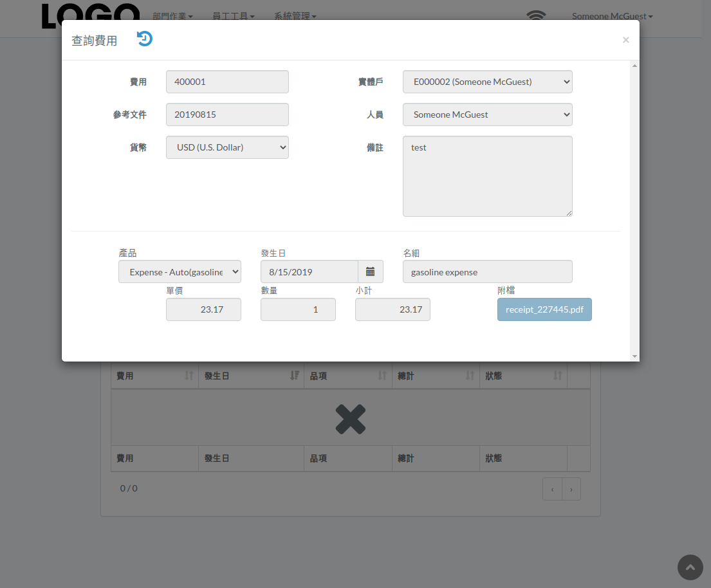
Task: Click the 名細 field with gasoline expense
Action: [x=488, y=271]
